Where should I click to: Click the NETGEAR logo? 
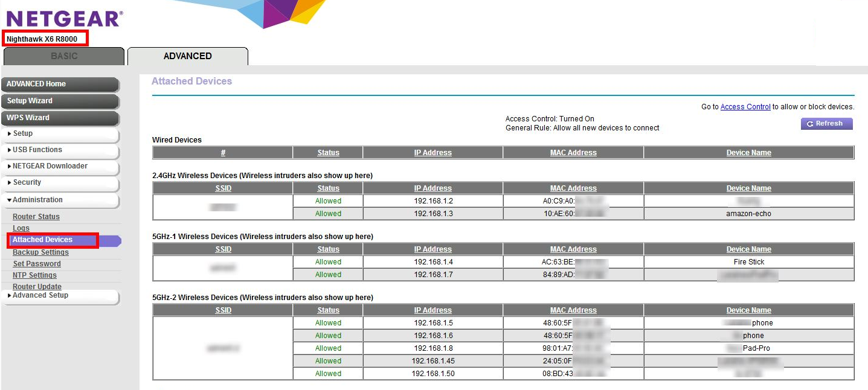(x=63, y=18)
